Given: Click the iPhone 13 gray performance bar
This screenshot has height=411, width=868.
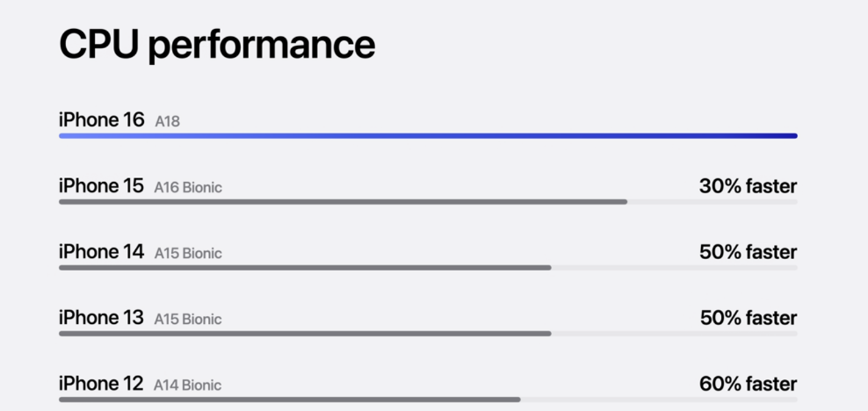Looking at the screenshot, I should tap(305, 334).
